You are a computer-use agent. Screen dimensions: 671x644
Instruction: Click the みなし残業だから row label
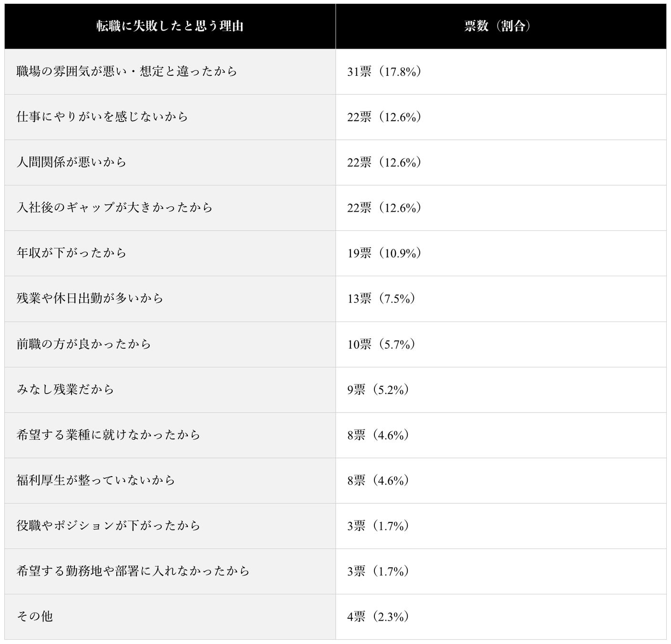65,389
